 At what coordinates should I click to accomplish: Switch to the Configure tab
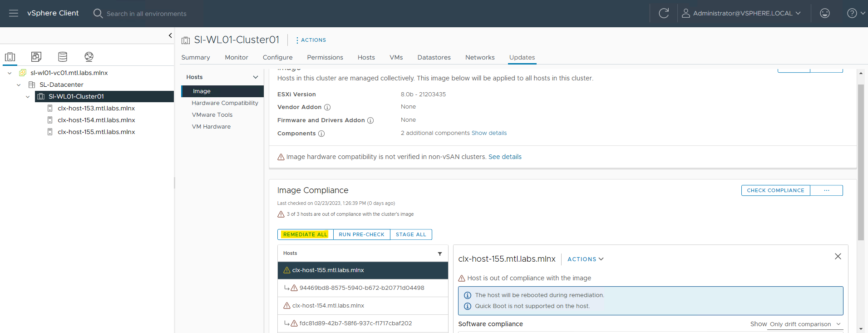(277, 57)
